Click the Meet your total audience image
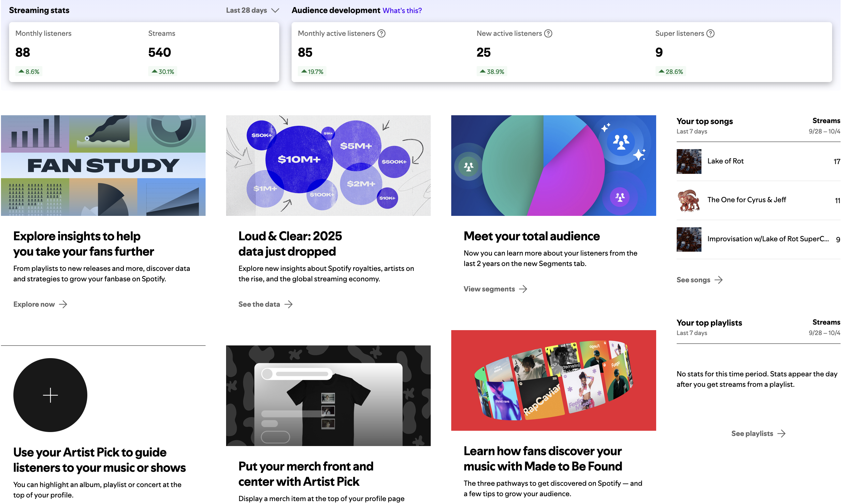The height and width of the screenshot is (504, 851). [554, 165]
